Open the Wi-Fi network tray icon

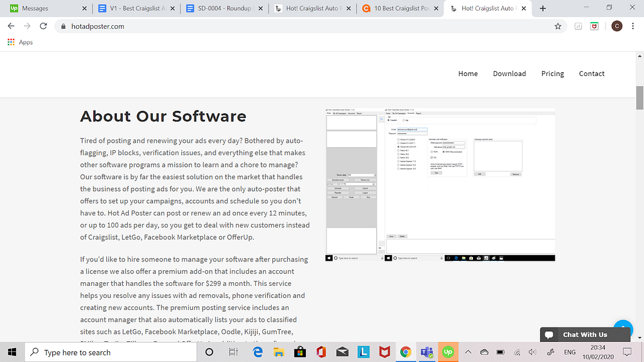tap(517, 352)
